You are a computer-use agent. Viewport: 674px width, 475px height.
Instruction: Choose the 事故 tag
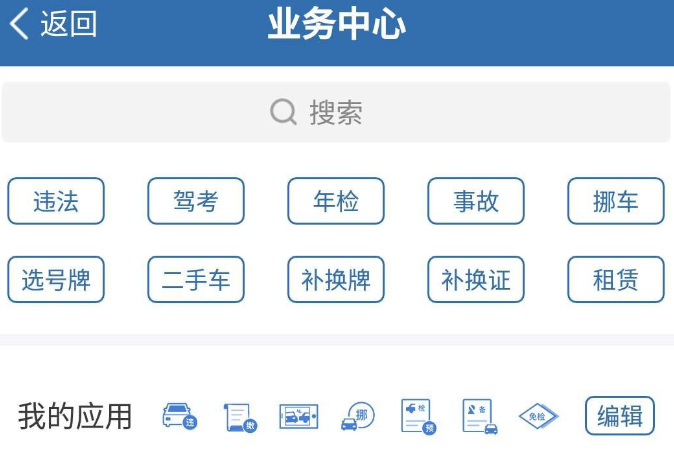(476, 201)
